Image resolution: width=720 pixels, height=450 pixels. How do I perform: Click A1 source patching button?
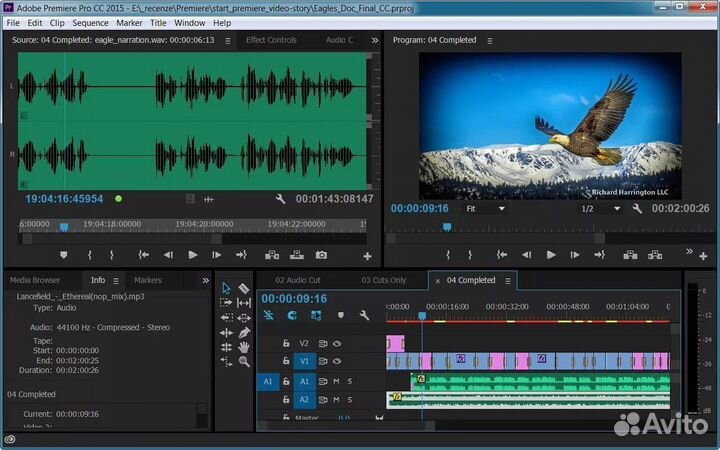(268, 381)
